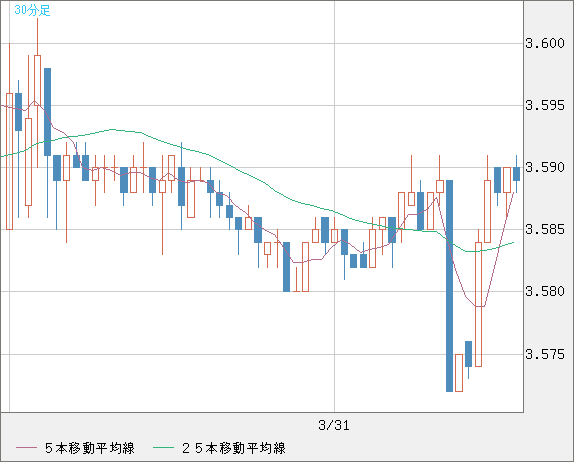The width and height of the screenshot is (574, 462).
Task: Click the green 25-period average legend line
Action: [163, 448]
